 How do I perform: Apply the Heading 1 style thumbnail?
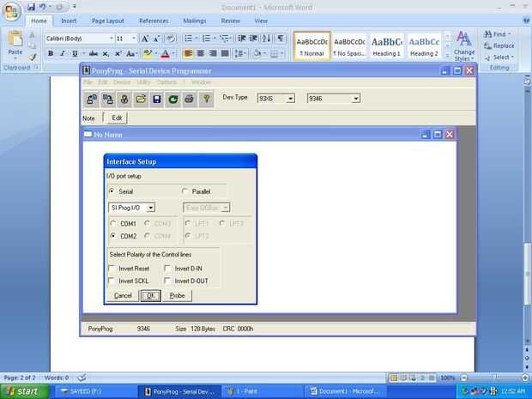(386, 46)
